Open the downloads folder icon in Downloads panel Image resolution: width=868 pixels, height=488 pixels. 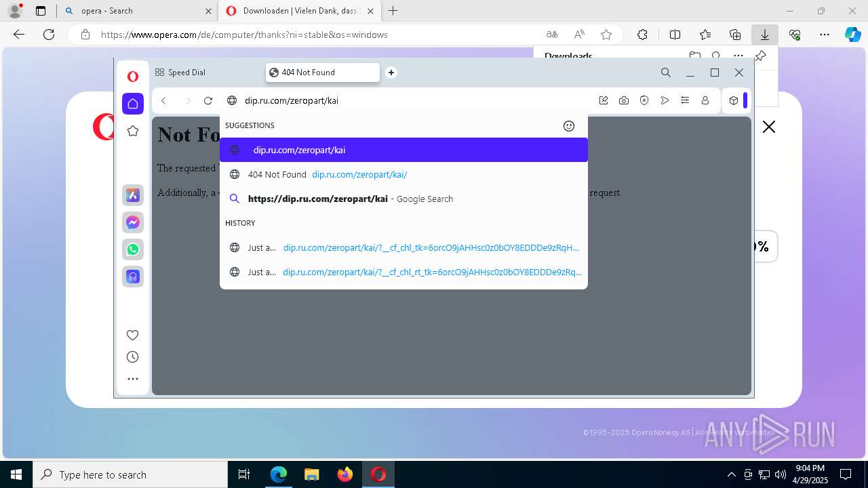(694, 56)
